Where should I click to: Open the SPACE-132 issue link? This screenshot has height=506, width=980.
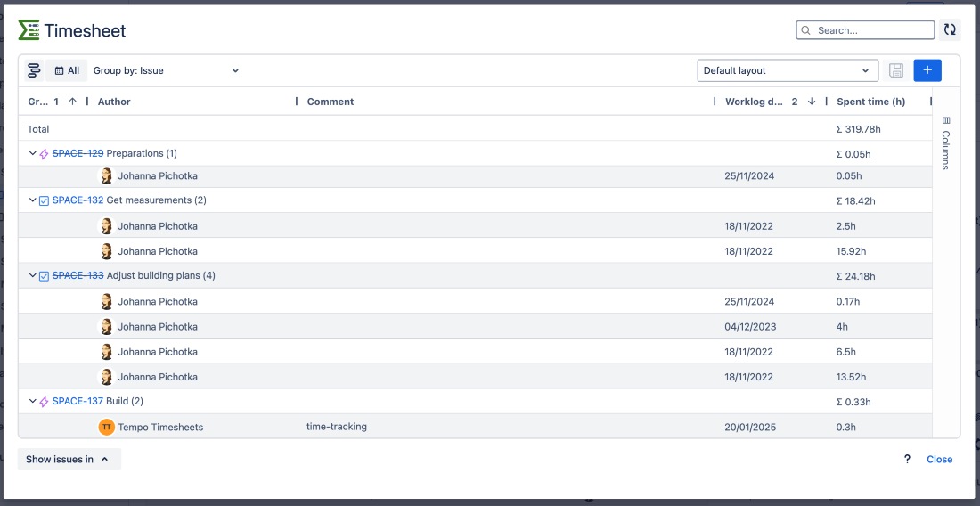78,200
